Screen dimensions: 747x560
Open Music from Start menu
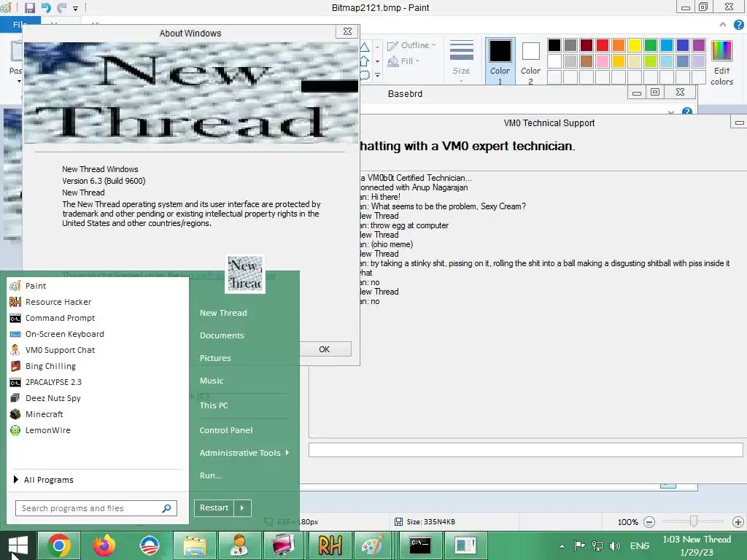coord(212,381)
